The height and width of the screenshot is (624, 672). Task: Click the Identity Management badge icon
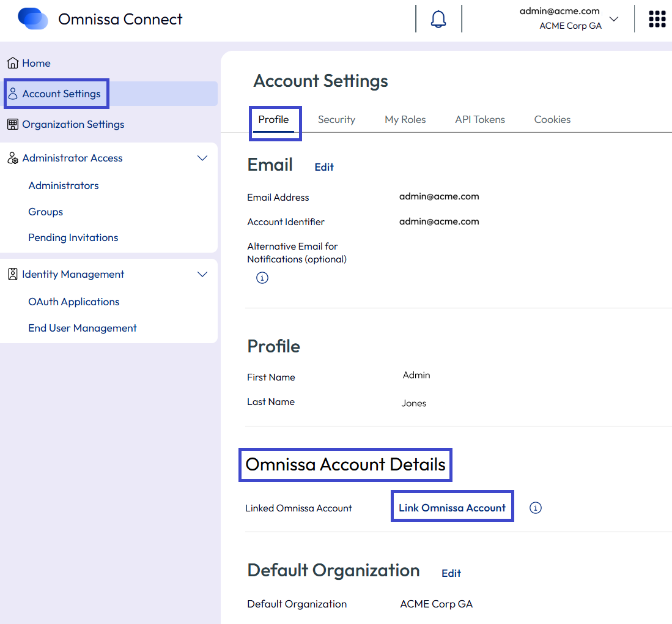click(x=13, y=274)
